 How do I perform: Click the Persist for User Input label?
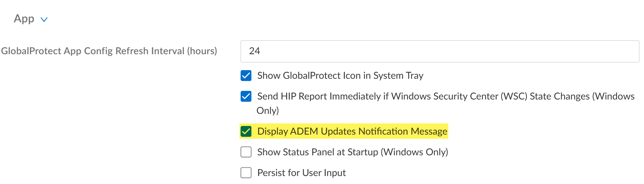pos(301,173)
